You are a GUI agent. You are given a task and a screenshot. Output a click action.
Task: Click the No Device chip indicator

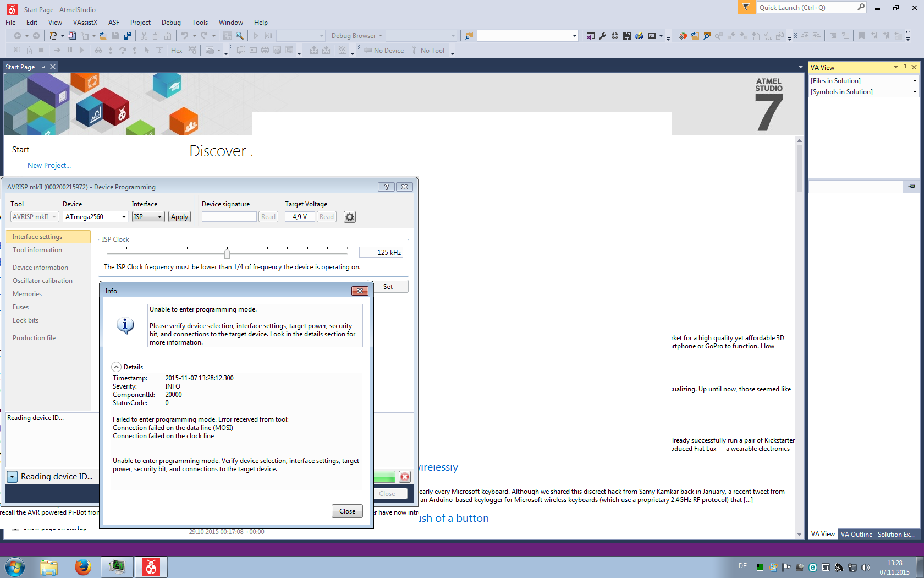(x=384, y=51)
